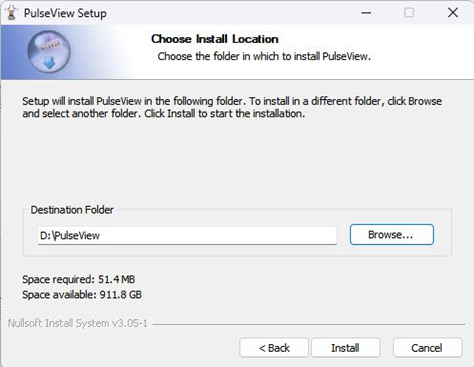Click the 'Choose the folder in which' subtitle
This screenshot has width=474, height=367.
point(264,56)
